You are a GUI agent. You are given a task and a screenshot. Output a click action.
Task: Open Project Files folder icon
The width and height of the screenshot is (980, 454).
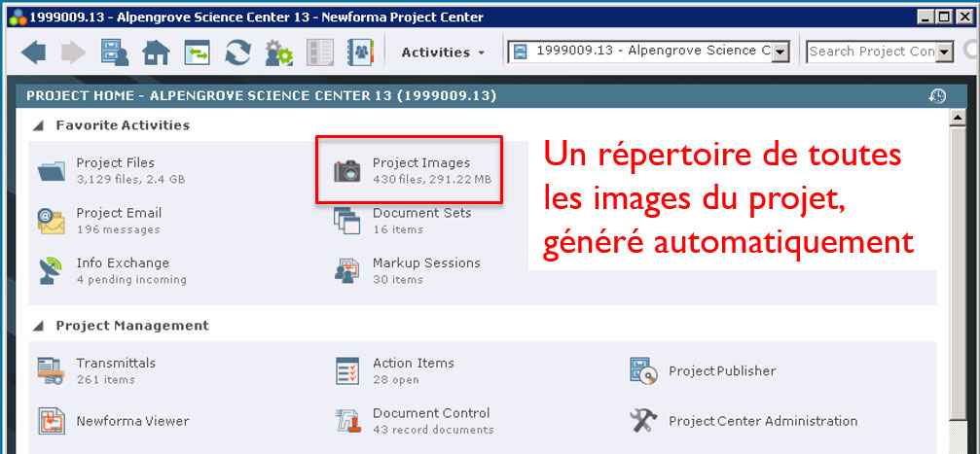51,170
